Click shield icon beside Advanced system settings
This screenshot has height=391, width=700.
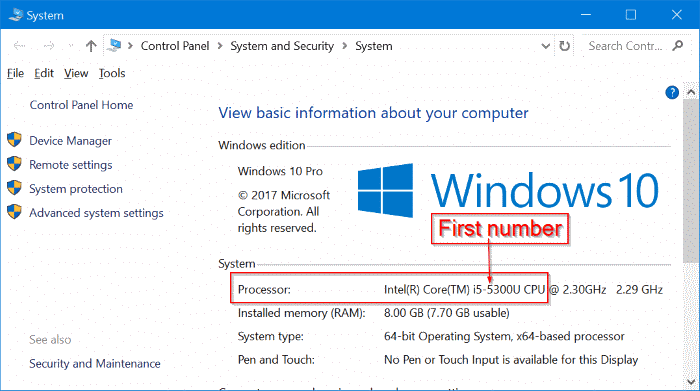click(14, 212)
